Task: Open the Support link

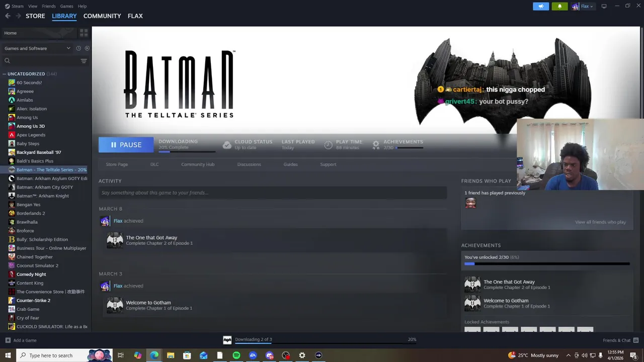Action: point(328,164)
